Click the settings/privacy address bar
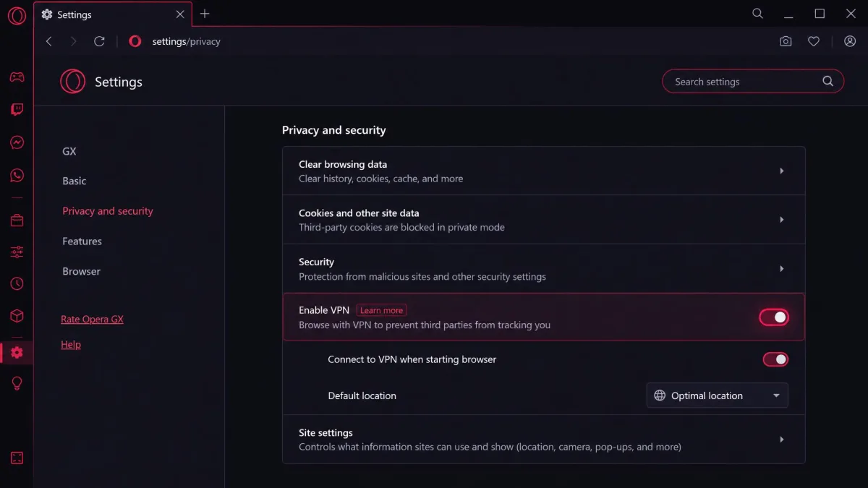The image size is (868, 488). coord(186,42)
